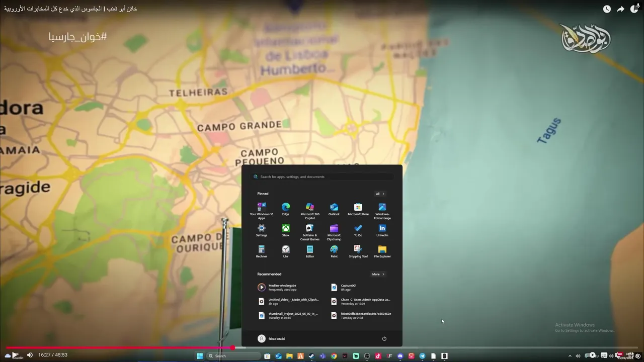Open Untitled_video_-_Made_with_Clipchamp file

coord(288,301)
